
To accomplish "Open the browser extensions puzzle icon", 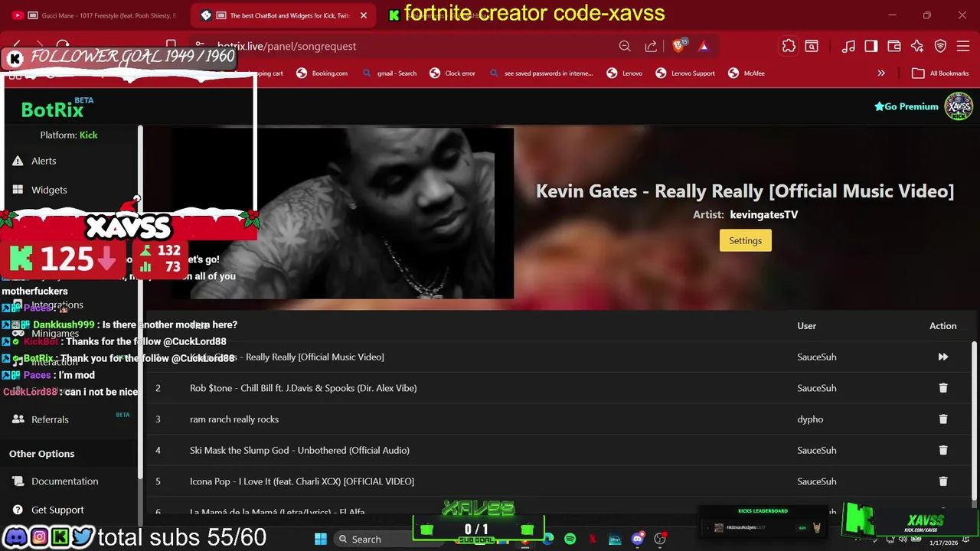I will click(789, 46).
